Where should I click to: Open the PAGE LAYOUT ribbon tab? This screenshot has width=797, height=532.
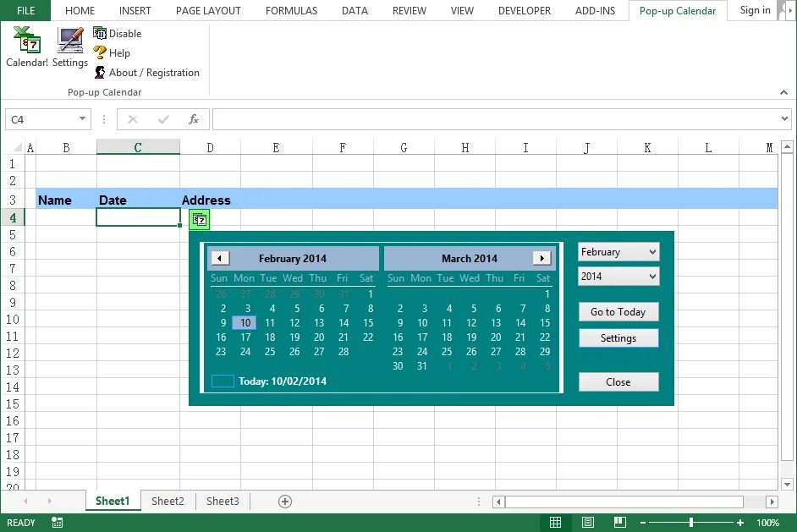click(x=208, y=11)
